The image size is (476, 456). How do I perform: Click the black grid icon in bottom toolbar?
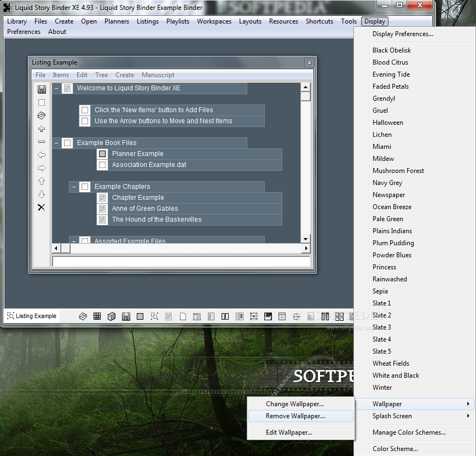coord(97,316)
